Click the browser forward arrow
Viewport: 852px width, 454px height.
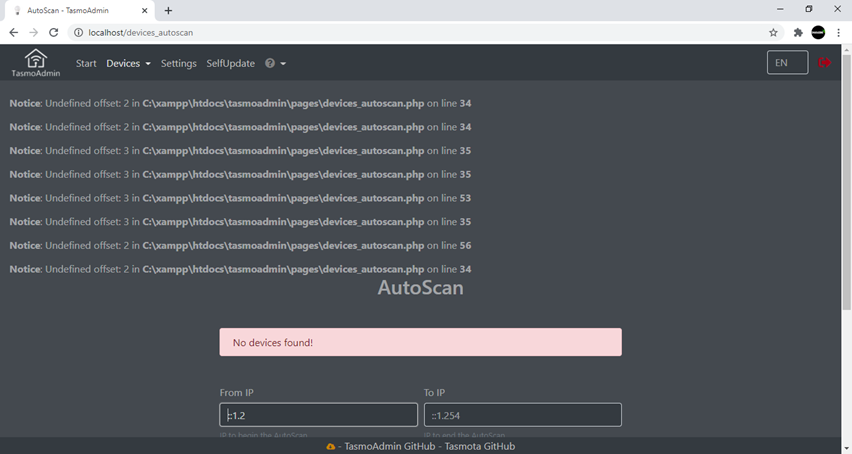pyautogui.click(x=34, y=33)
